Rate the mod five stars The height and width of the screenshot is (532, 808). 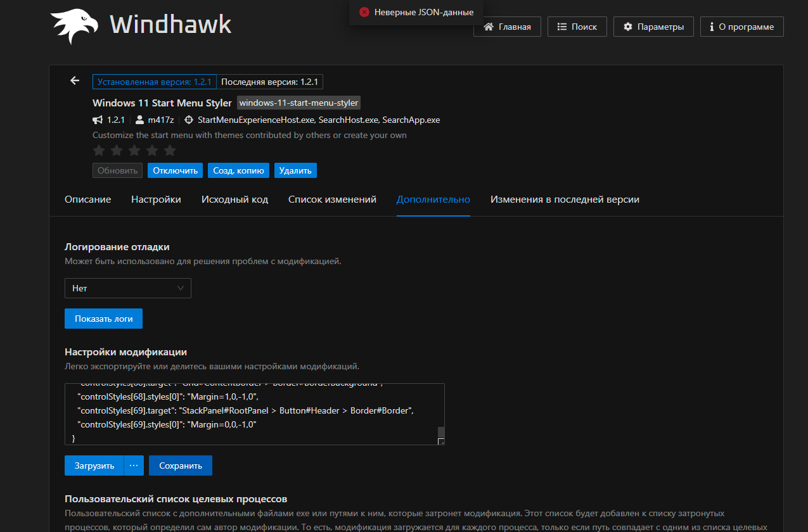[x=170, y=151]
